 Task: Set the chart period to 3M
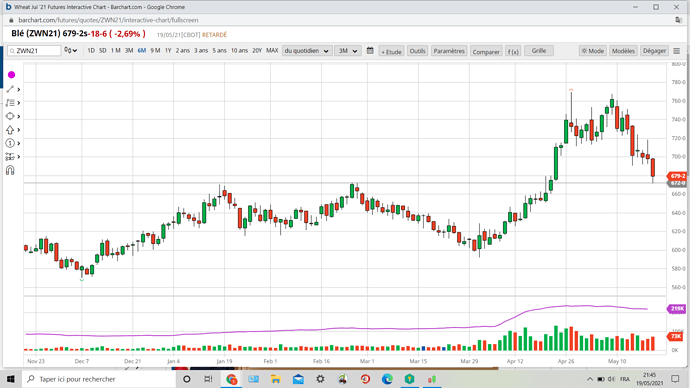click(129, 51)
